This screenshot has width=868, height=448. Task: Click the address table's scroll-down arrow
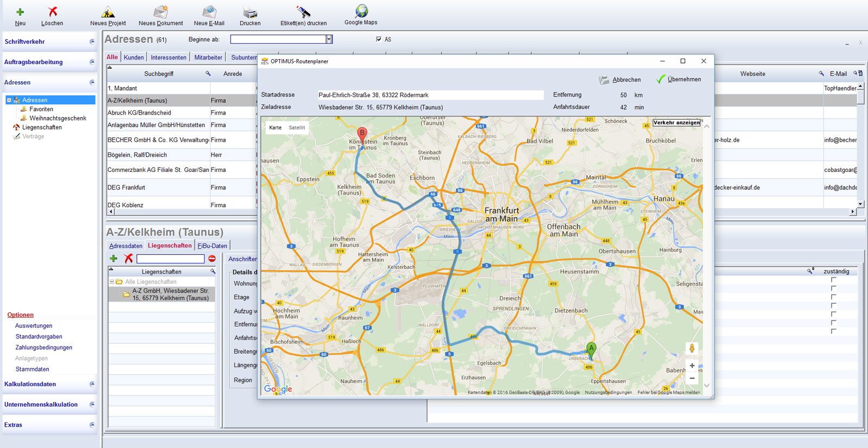pos(860,204)
